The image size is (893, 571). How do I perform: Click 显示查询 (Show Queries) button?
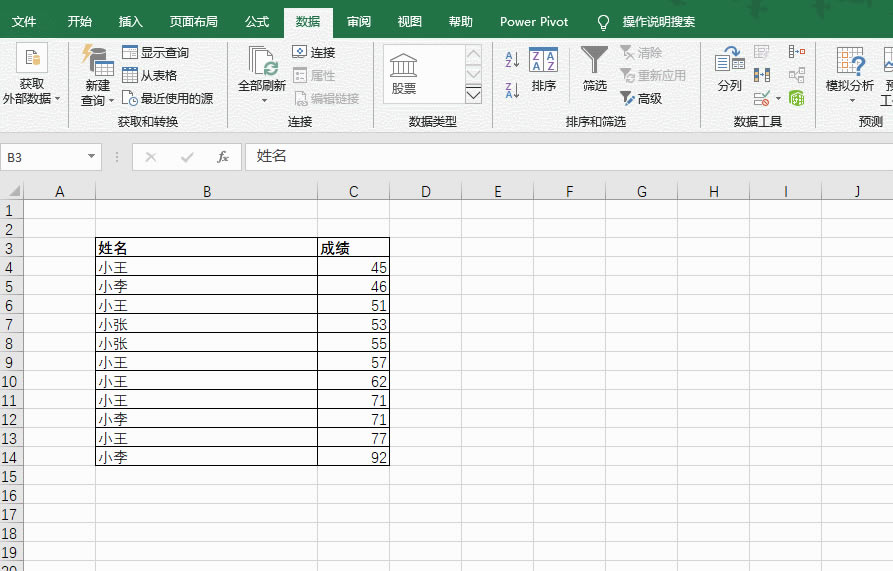155,52
